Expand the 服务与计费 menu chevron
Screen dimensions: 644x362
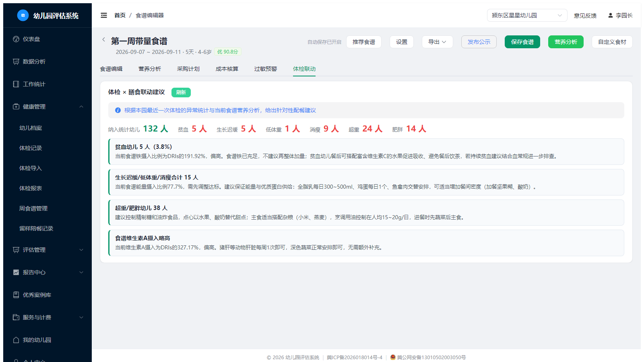pos(81,317)
